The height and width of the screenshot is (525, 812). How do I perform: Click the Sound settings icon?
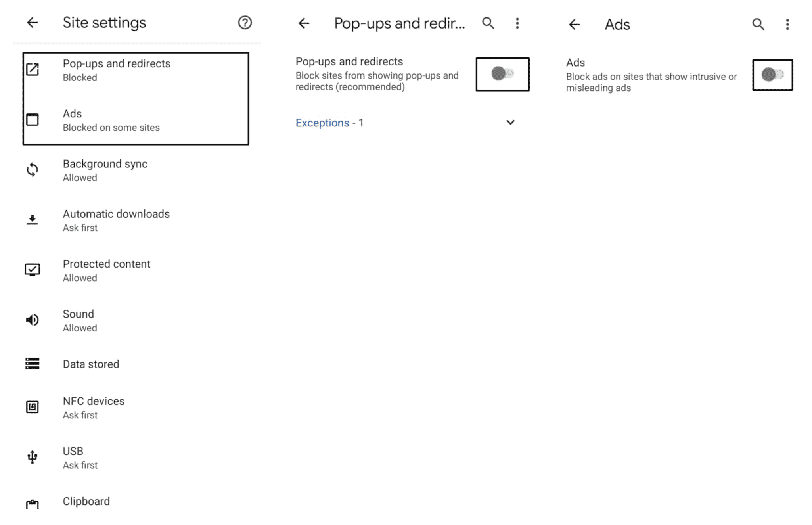(32, 320)
